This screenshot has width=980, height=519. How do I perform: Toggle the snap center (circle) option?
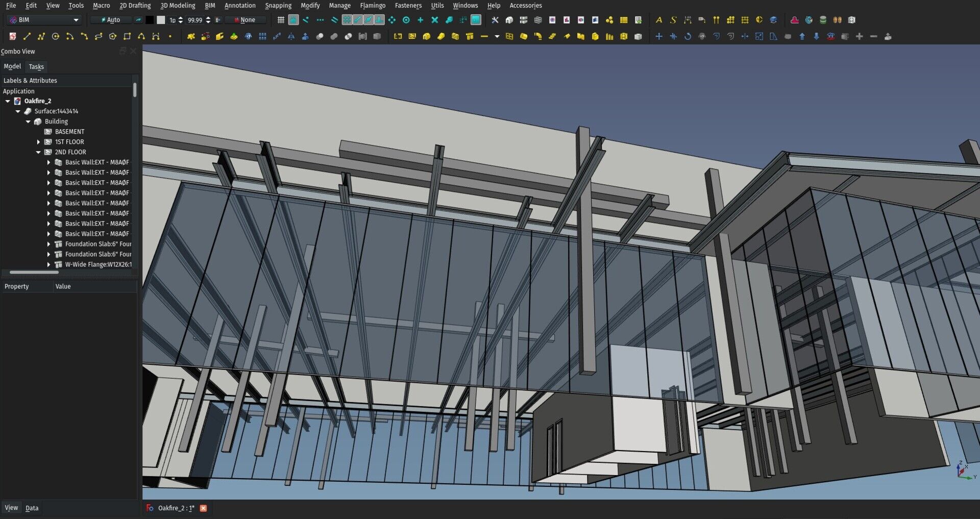(406, 20)
